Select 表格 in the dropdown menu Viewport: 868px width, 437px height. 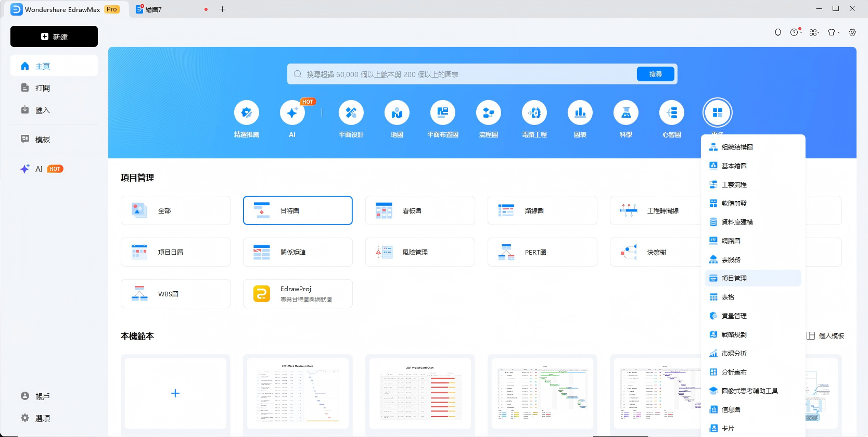[x=753, y=297]
